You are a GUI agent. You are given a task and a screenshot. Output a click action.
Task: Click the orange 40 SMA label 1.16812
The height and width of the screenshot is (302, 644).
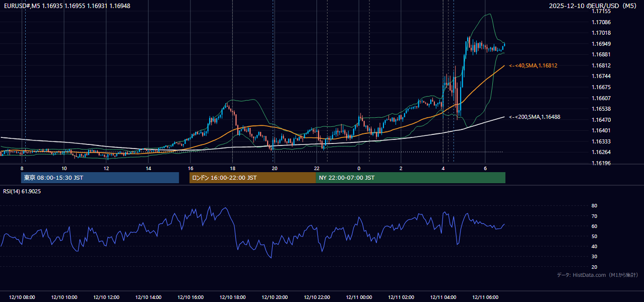point(533,65)
